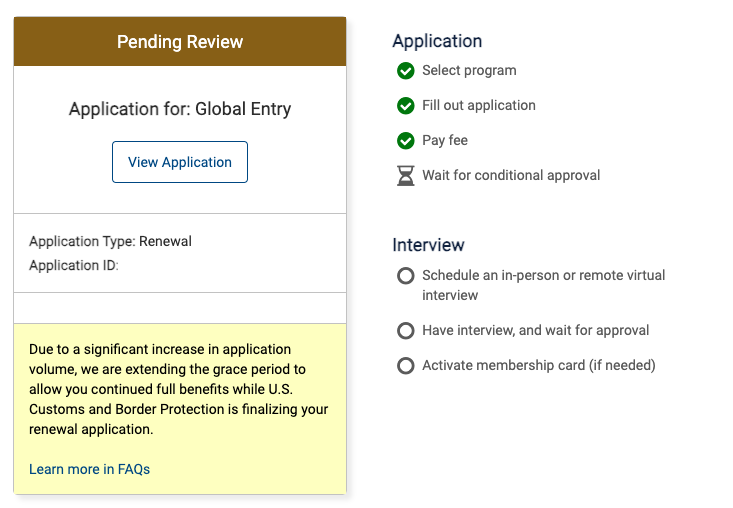Screen dimensions: 733x508
Task: Click the Pay fee step label
Action: click(445, 140)
